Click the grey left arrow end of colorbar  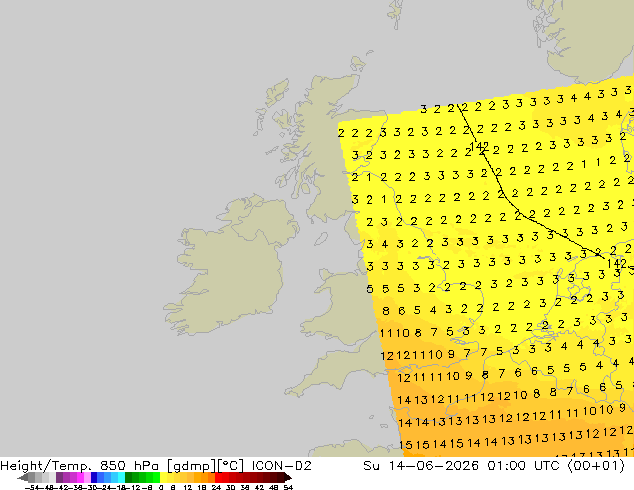[x=22, y=478]
